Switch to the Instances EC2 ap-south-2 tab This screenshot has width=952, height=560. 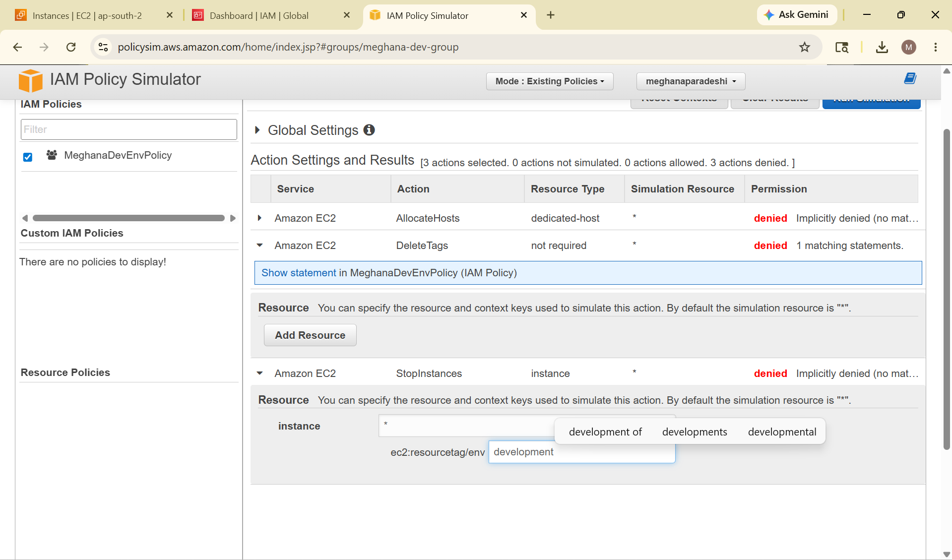(x=94, y=15)
